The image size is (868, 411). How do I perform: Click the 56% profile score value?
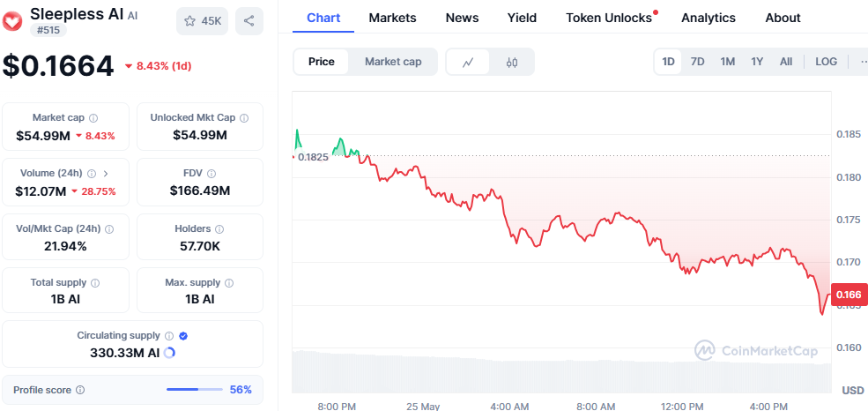coord(241,390)
